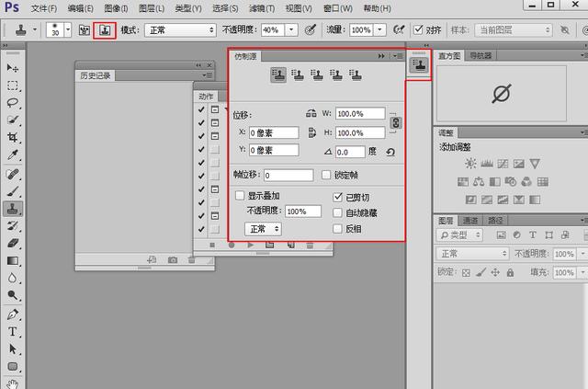Select the Move tool
This screenshot has width=588, height=389.
pyautogui.click(x=12, y=68)
